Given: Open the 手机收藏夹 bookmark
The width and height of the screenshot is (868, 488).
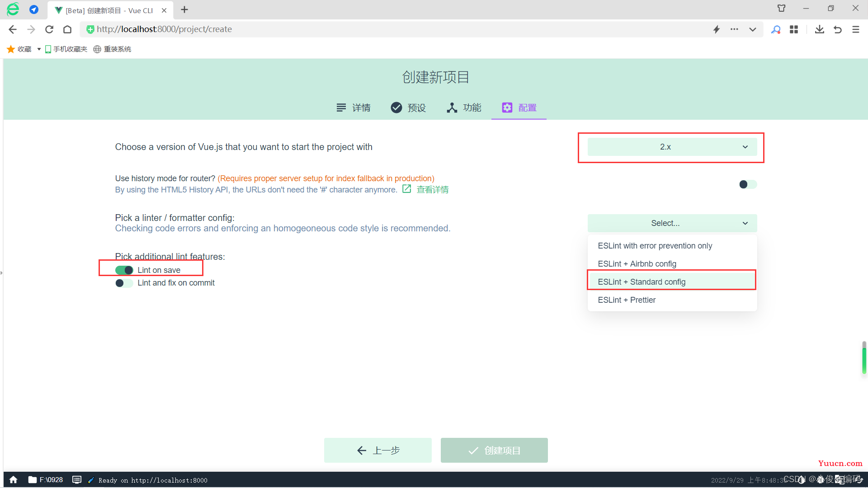Looking at the screenshot, I should point(66,49).
